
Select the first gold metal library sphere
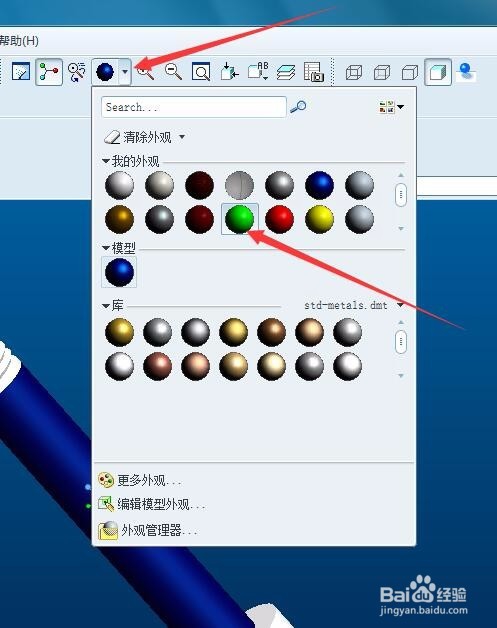click(119, 332)
